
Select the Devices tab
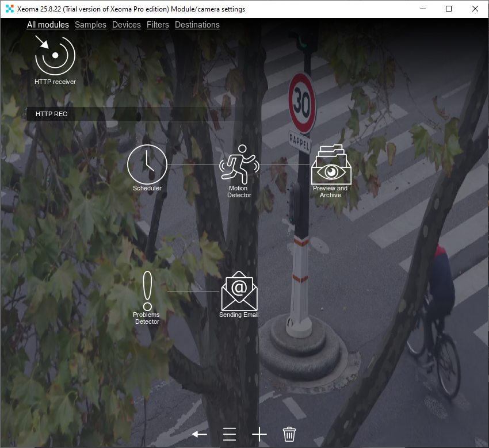127,25
